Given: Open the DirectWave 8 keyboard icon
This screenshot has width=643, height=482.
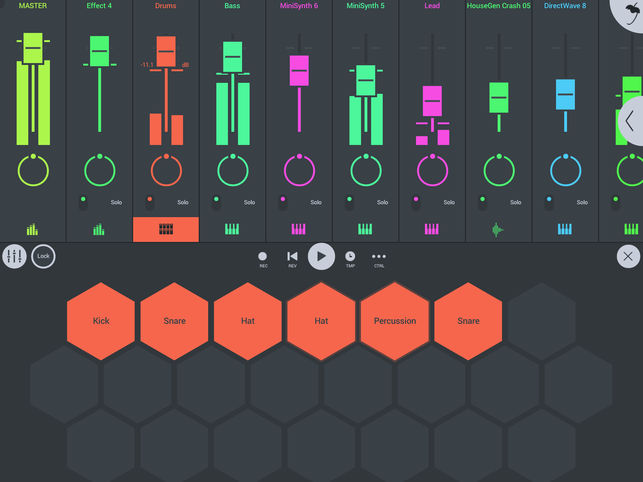Looking at the screenshot, I should 565,229.
